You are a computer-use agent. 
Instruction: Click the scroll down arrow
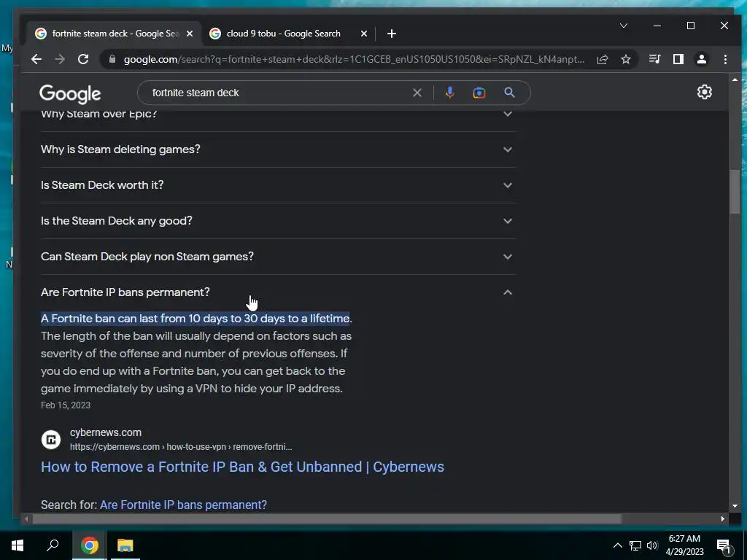coord(735,506)
